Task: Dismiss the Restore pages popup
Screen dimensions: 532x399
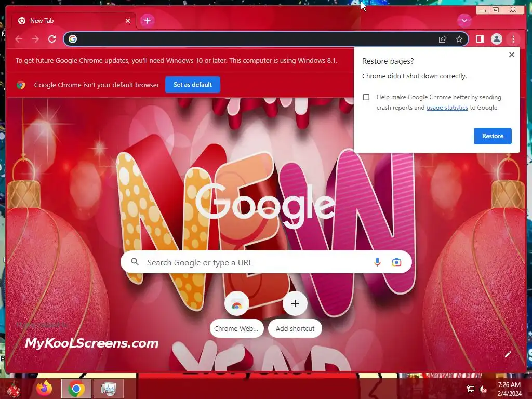Action: [x=512, y=55]
